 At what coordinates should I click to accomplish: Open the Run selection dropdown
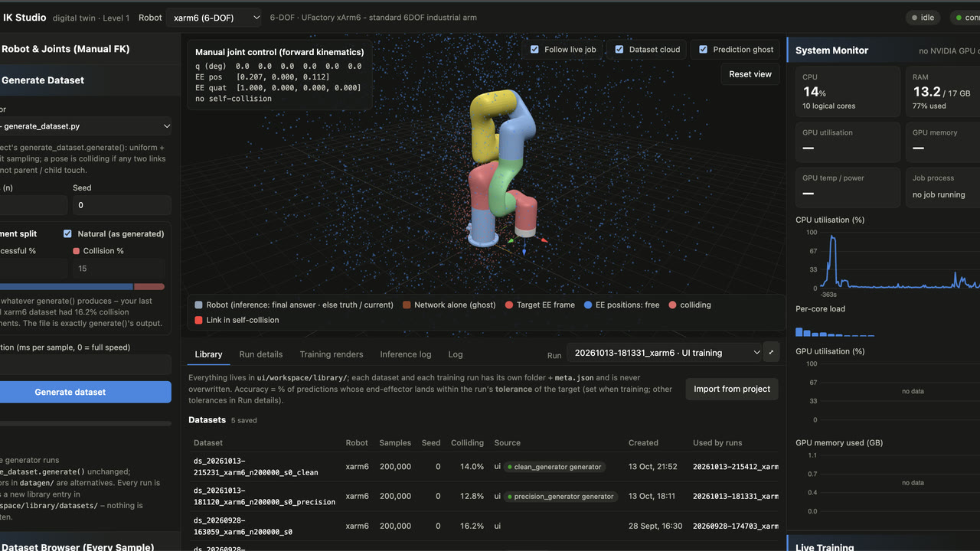tap(664, 353)
